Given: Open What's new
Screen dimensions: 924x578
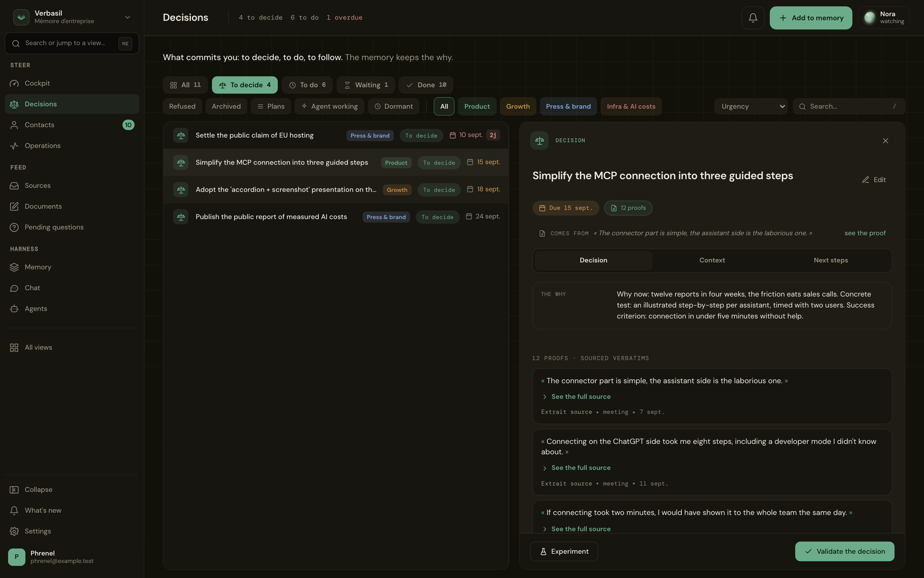Looking at the screenshot, I should [71, 510].
